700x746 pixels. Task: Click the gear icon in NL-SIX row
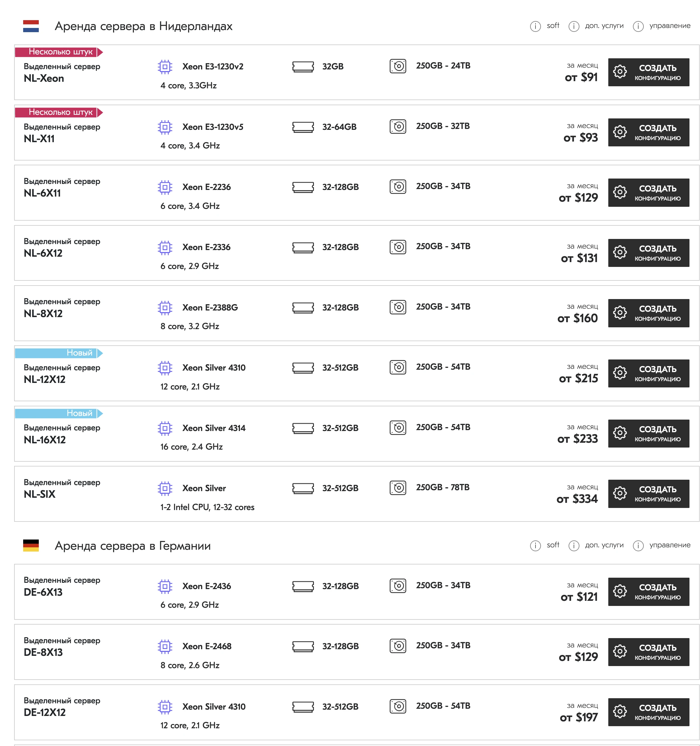click(x=620, y=493)
